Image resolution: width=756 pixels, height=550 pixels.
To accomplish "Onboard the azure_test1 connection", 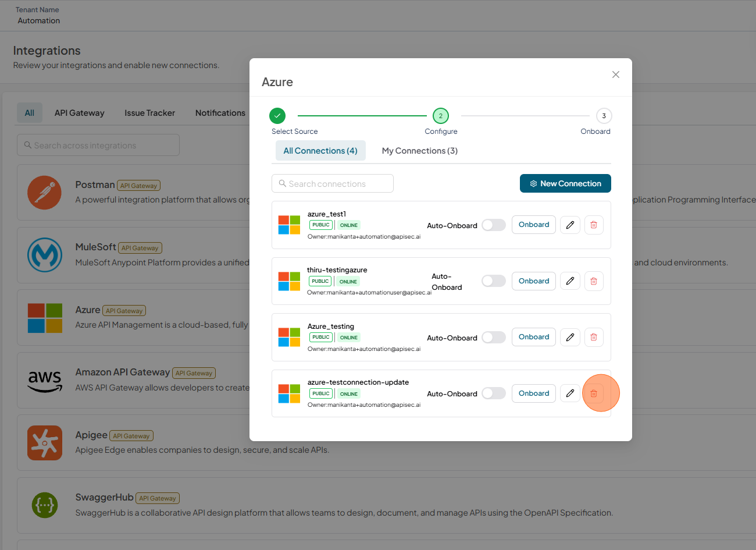I will tap(534, 225).
